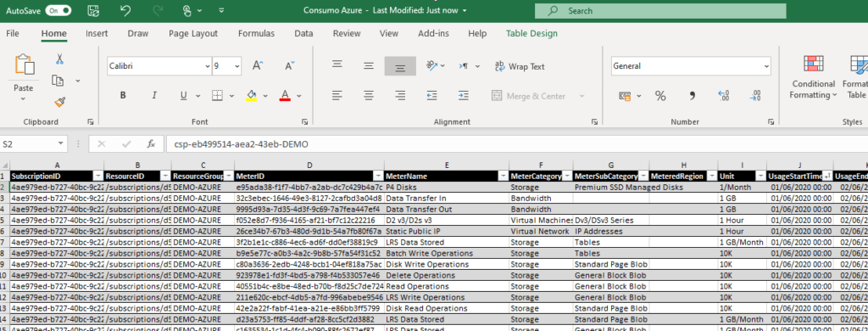The height and width of the screenshot is (331, 868).
Task: Open Font dialog launcher
Action: pyautogui.click(x=304, y=121)
